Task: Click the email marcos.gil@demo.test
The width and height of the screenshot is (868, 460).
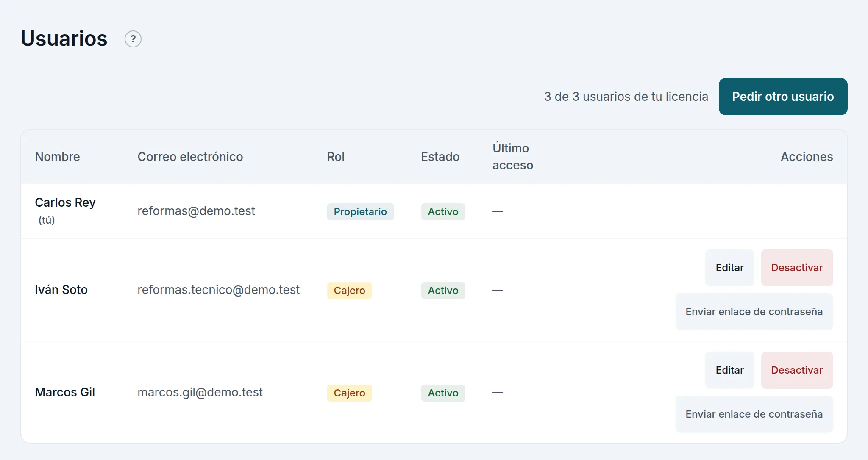Action: click(x=200, y=392)
